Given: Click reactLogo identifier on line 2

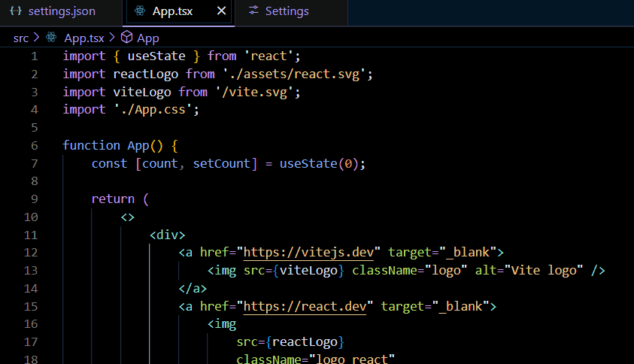Looking at the screenshot, I should point(146,74).
